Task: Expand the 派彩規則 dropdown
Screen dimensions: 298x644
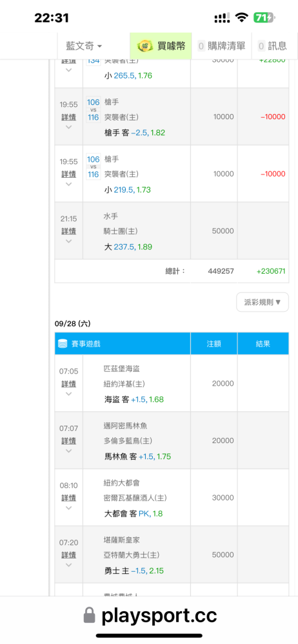Action: click(x=263, y=302)
